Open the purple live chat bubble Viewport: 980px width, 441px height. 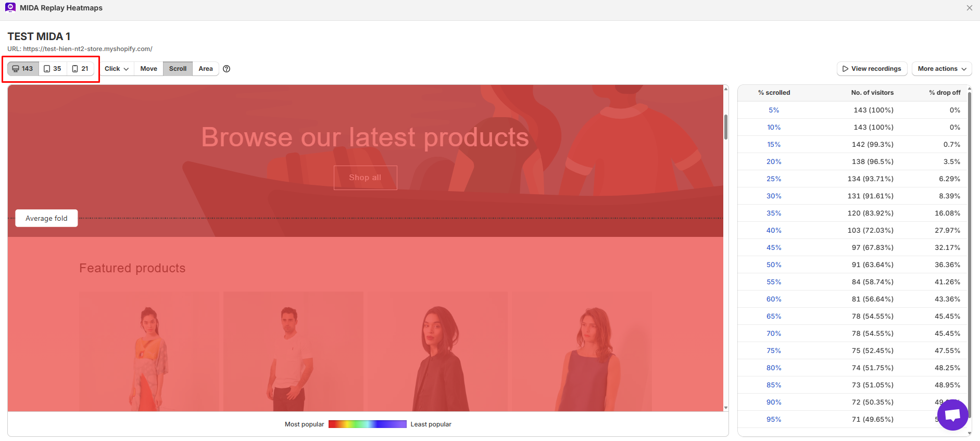952,415
